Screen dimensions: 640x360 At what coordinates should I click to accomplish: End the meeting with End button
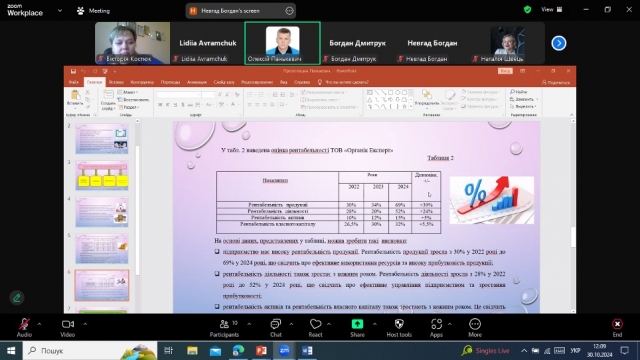[617, 328]
